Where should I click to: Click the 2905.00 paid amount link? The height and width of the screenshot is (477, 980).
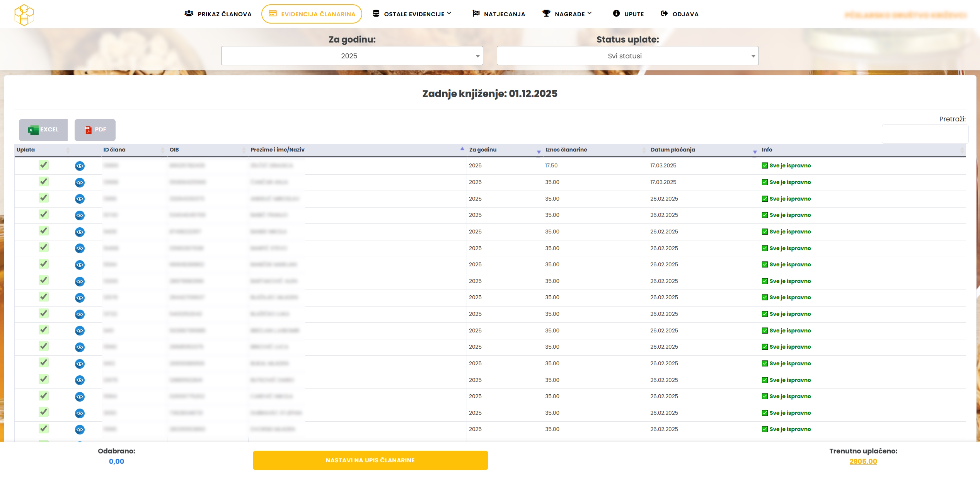click(863, 462)
